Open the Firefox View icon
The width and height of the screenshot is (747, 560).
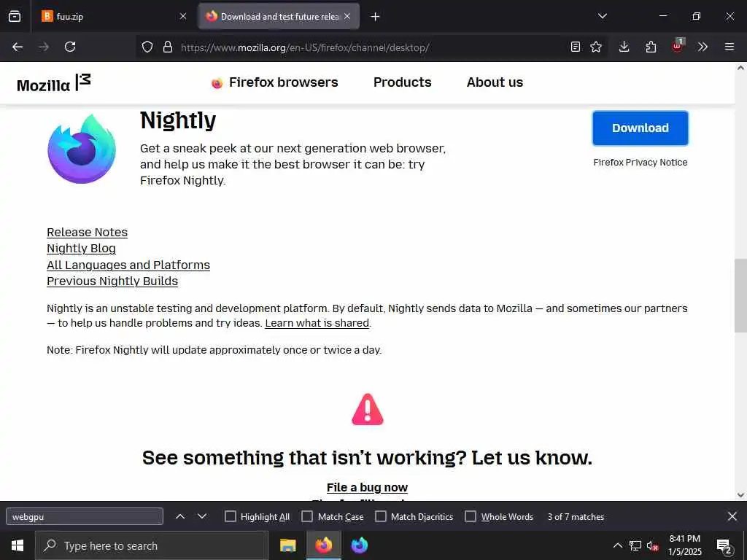15,16
